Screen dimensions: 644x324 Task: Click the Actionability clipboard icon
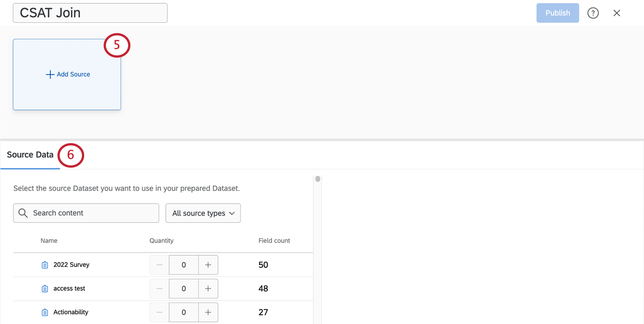click(45, 312)
